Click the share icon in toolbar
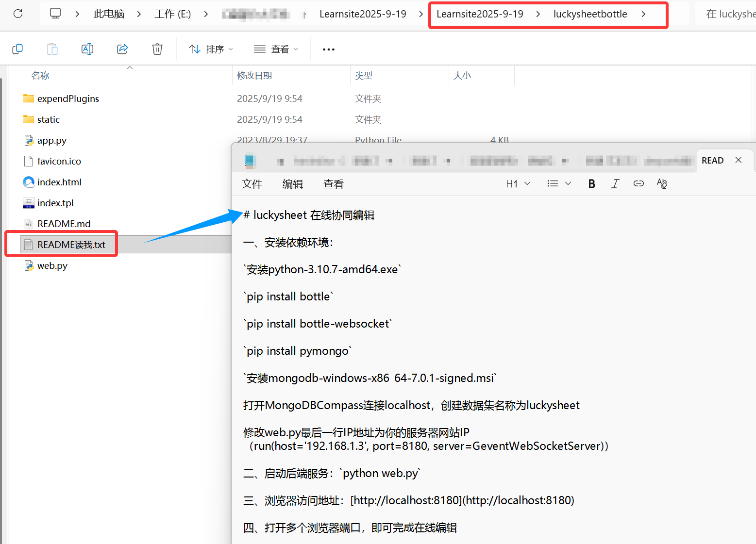 (122, 49)
